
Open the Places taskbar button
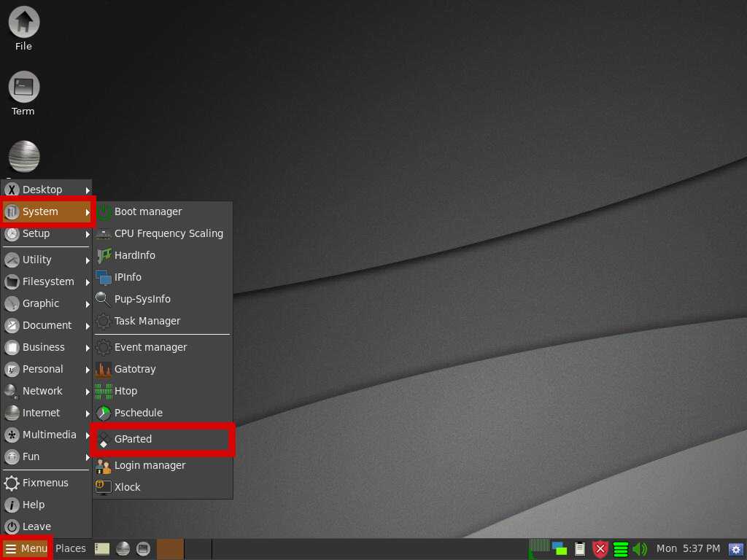[71, 548]
